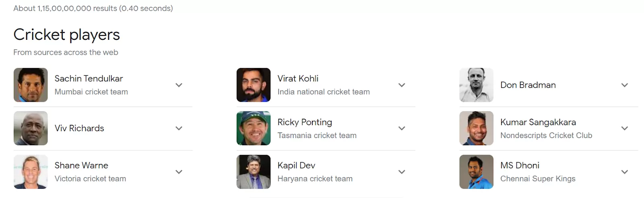Image resolution: width=644 pixels, height=198 pixels.
Task: Expand Kumar Sangakkara chevron arrow
Action: coord(624,128)
